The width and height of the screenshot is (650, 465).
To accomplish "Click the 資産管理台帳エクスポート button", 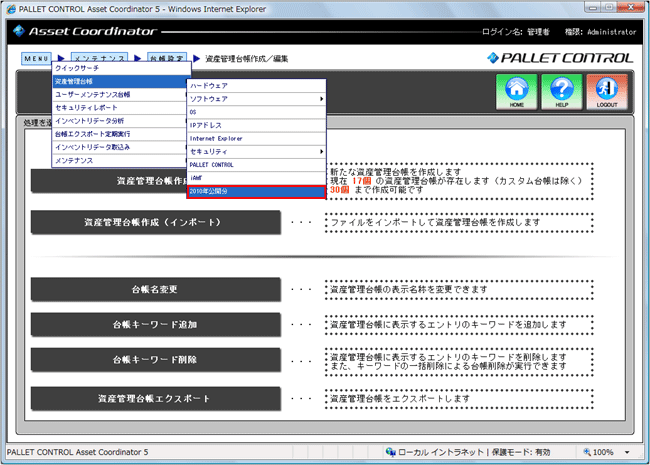I will click(156, 399).
